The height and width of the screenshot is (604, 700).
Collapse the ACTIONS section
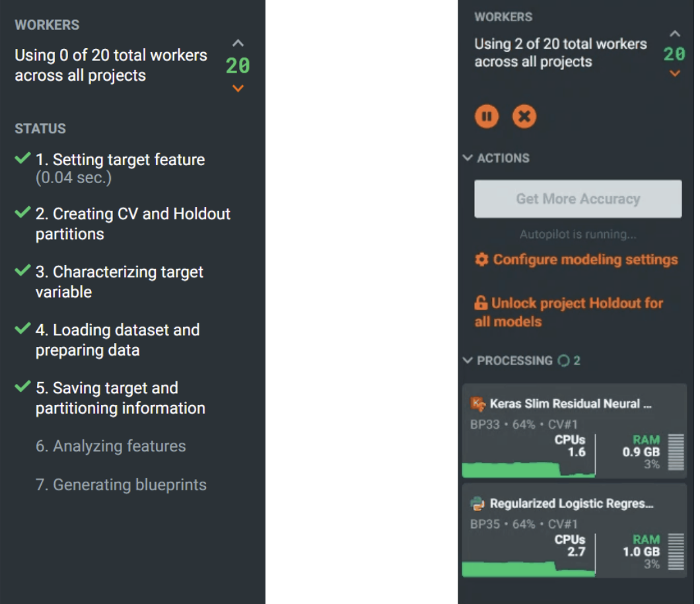(x=468, y=158)
